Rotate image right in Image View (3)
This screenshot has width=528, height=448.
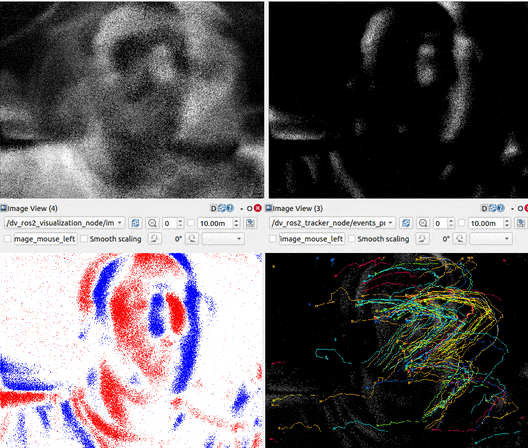(x=460, y=239)
